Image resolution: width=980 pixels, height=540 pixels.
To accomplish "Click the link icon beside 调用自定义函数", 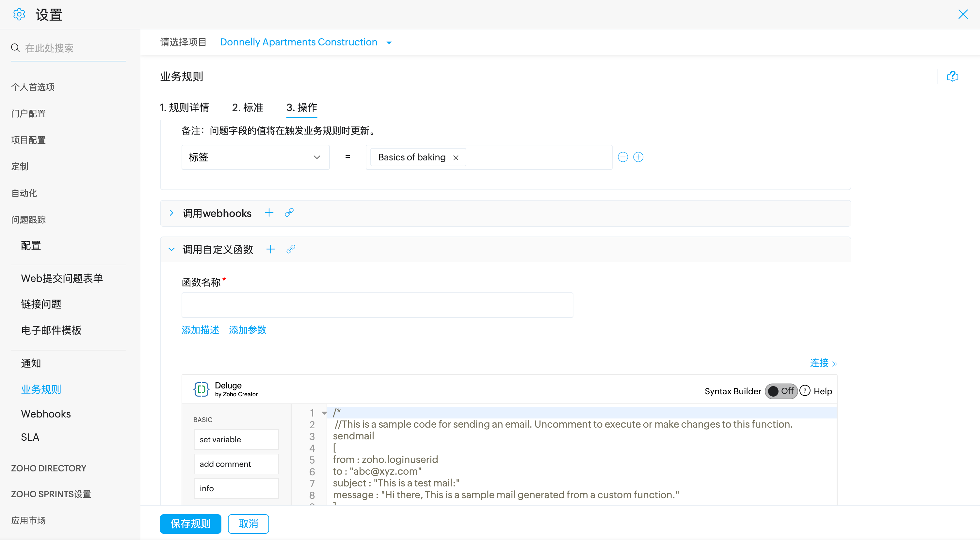I will (291, 249).
